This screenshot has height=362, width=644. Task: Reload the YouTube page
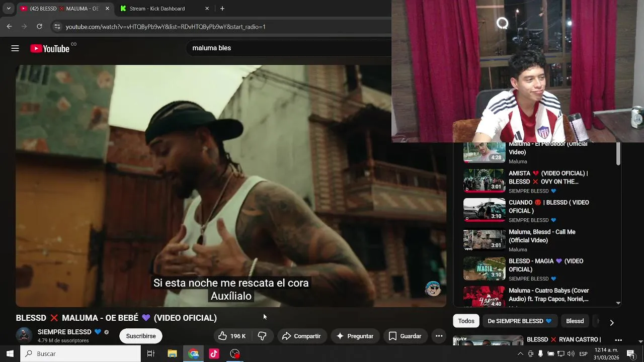pyautogui.click(x=39, y=27)
